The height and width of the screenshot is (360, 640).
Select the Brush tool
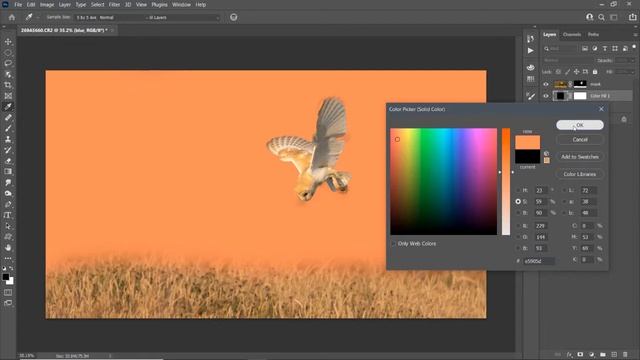pos(8,128)
